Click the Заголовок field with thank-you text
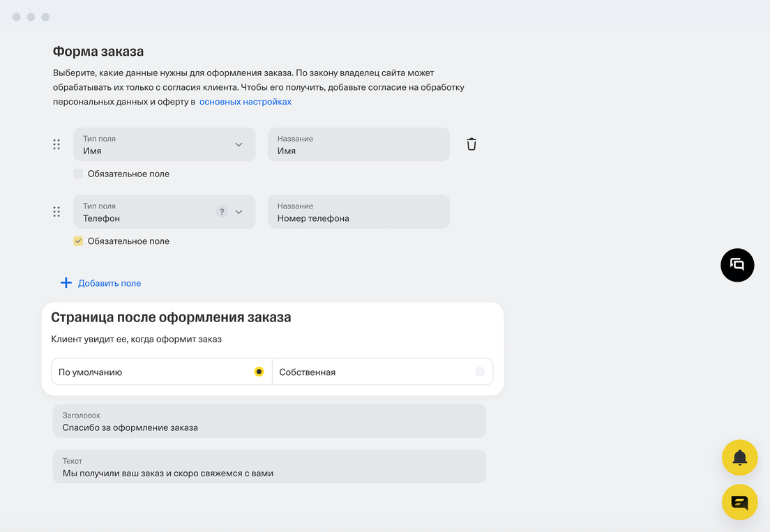Image resolution: width=770 pixels, height=532 pixels. click(269, 421)
